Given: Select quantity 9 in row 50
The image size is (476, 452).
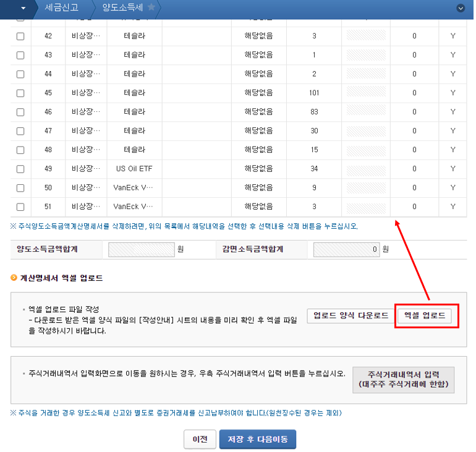Looking at the screenshot, I should tap(314, 188).
